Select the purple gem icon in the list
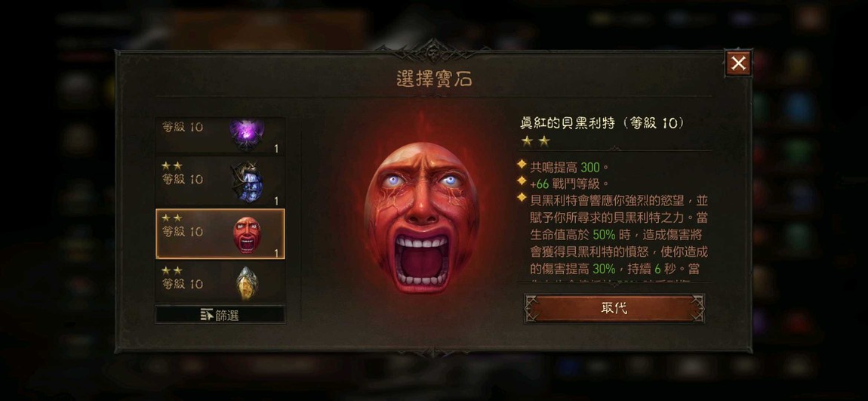 (x=247, y=134)
